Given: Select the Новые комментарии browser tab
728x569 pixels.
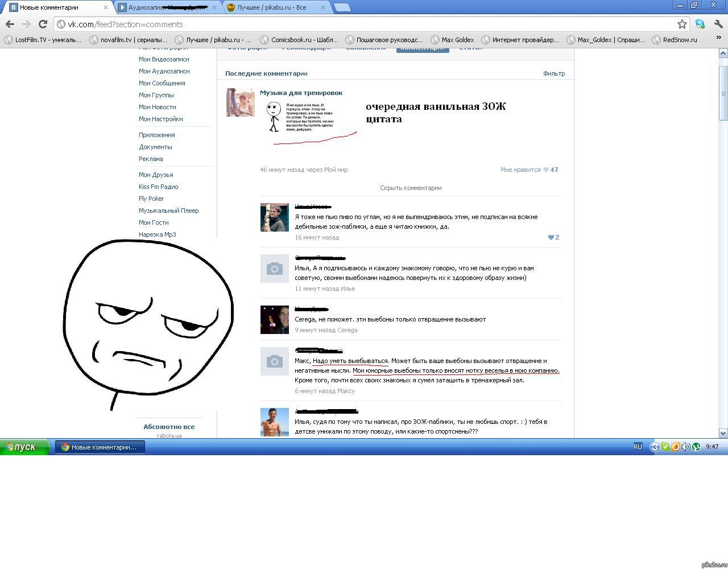Looking at the screenshot, I should [57, 7].
